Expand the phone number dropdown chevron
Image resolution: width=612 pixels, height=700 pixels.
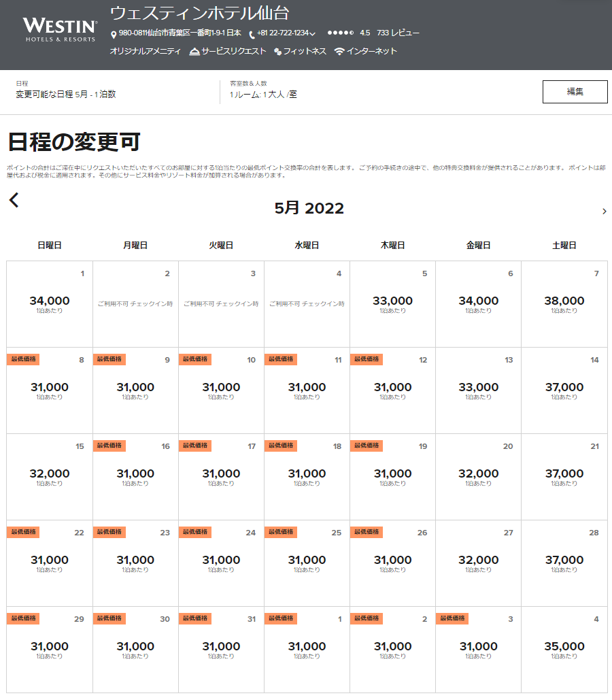313,34
